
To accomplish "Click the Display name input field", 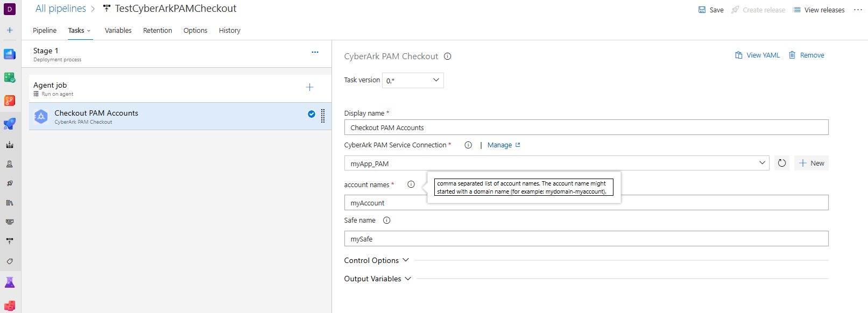I will [586, 127].
